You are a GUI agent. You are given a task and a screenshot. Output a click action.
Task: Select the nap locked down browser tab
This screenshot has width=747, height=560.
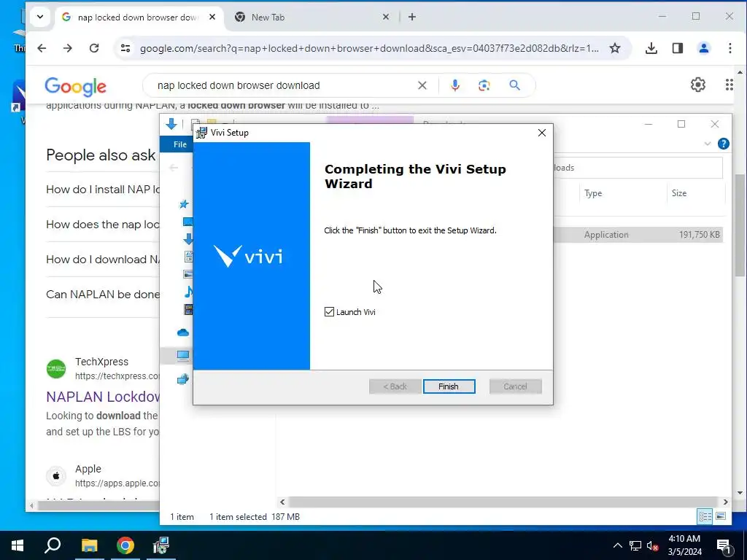click(x=137, y=17)
